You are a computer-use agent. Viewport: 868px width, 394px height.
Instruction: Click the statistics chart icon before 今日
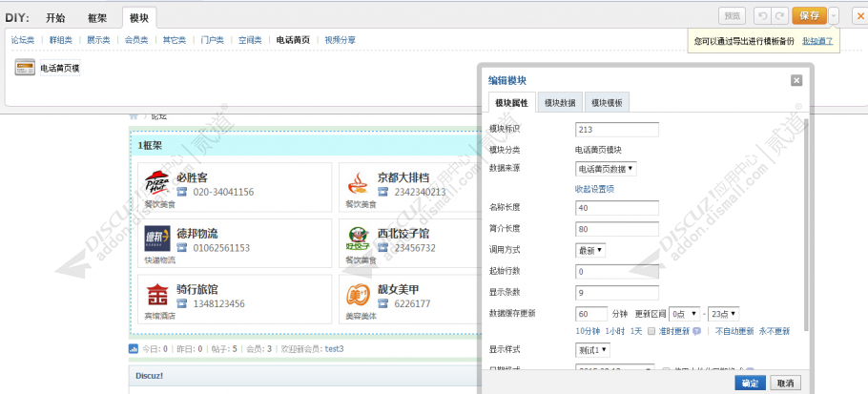click(133, 348)
